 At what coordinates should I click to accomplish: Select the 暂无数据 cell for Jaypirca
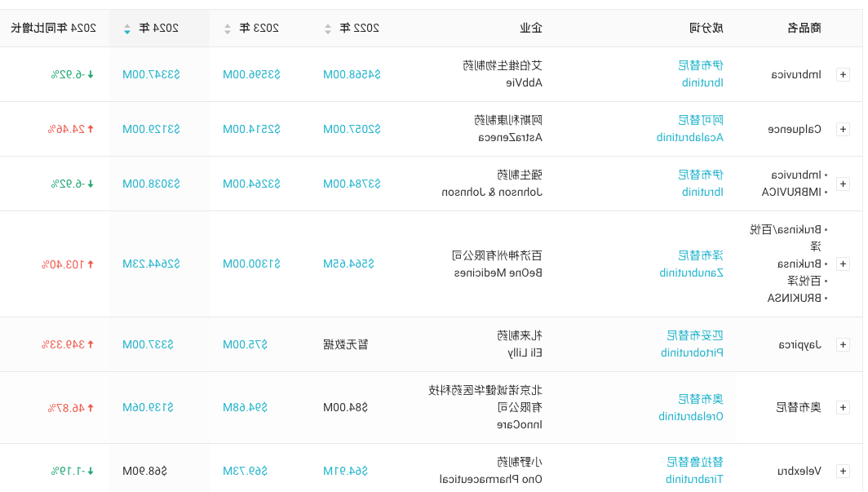pyautogui.click(x=345, y=345)
